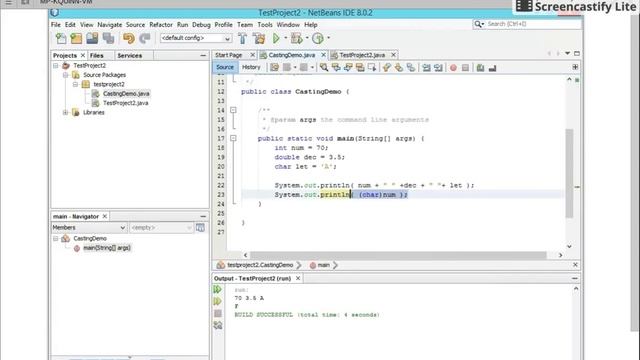
Task: Click the Debug Project toolbar icon
Action: (x=297, y=38)
